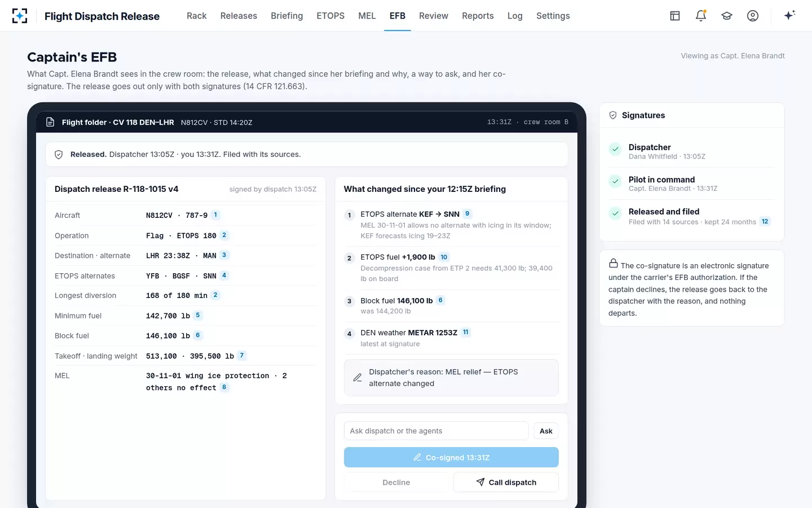Switch to the Review tab
Image resolution: width=812 pixels, height=508 pixels.
(434, 16)
